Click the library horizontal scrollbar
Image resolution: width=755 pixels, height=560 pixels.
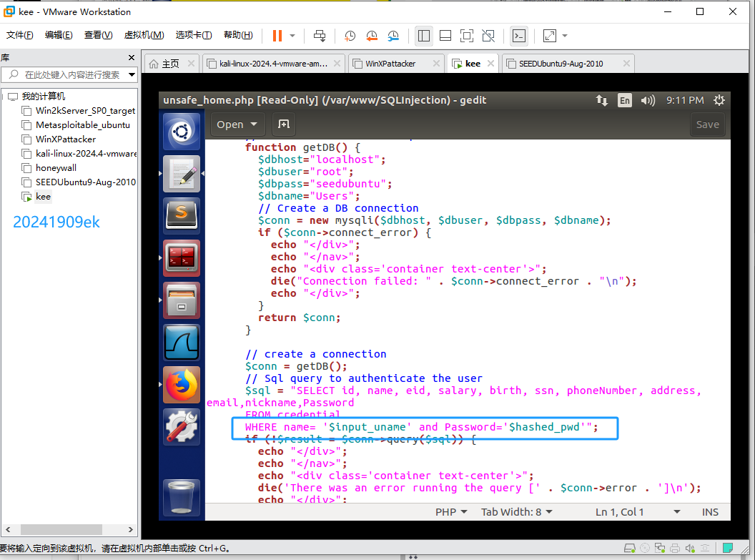click(x=61, y=530)
